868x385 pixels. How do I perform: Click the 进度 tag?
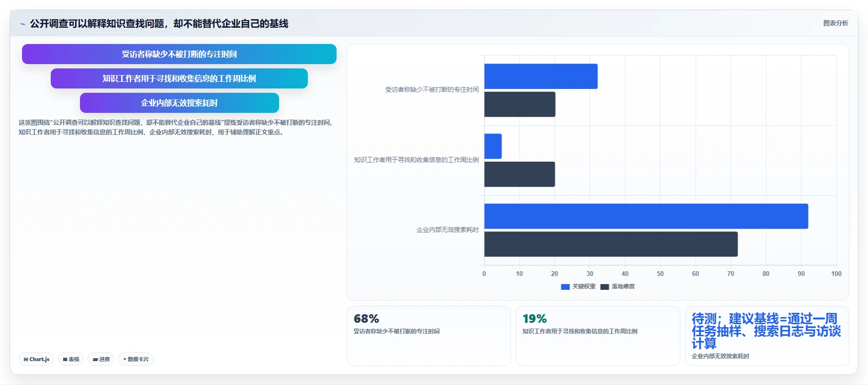101,359
